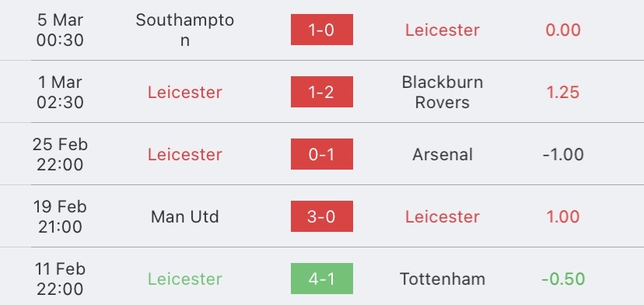Image resolution: width=644 pixels, height=305 pixels.
Task: Open Leicester in the Southampton match row
Action: (443, 30)
